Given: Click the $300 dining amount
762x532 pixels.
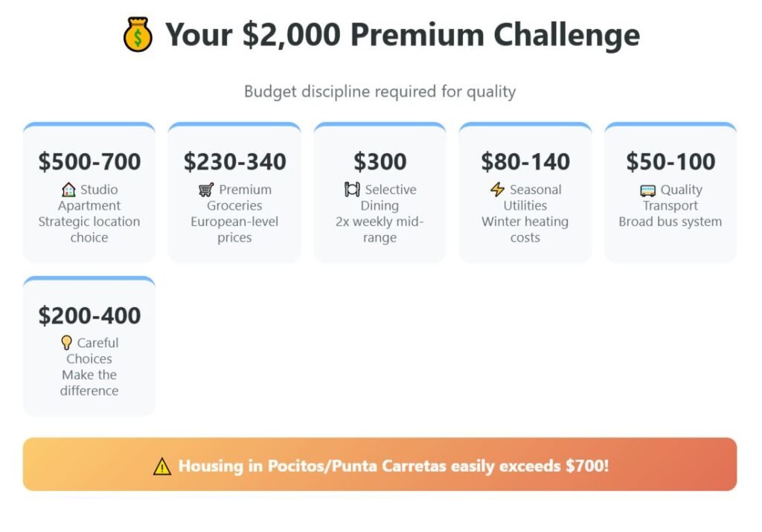Looking at the screenshot, I should (x=380, y=161).
